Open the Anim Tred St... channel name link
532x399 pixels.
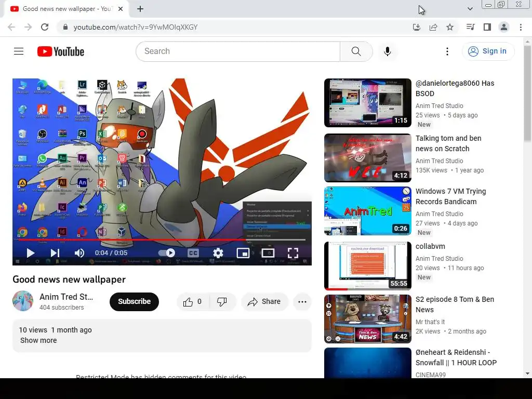coord(66,297)
